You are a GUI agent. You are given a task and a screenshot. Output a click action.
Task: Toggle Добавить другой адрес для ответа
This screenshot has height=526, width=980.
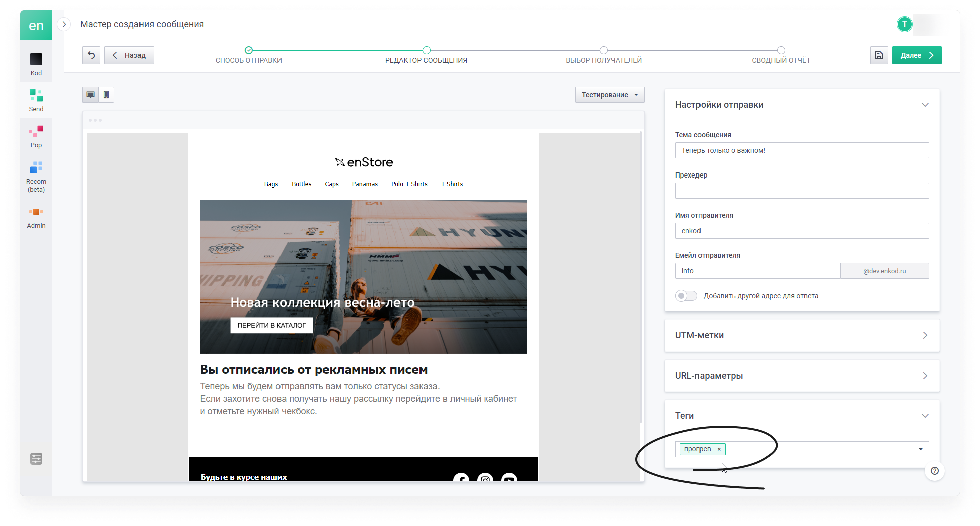click(686, 296)
